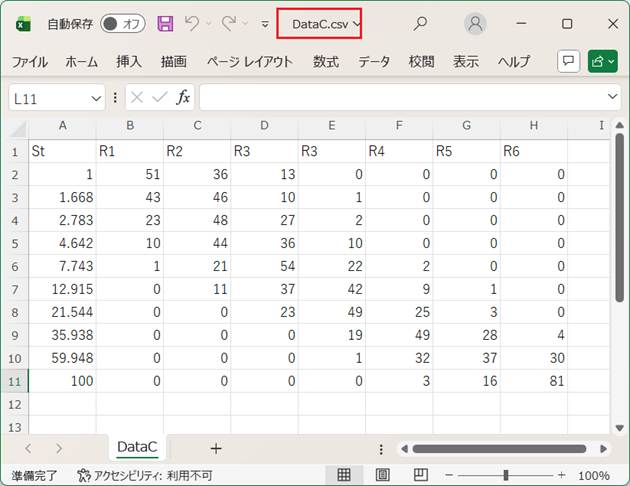Switch to Page Break Preview icon
The height and width of the screenshot is (486, 630).
click(420, 475)
